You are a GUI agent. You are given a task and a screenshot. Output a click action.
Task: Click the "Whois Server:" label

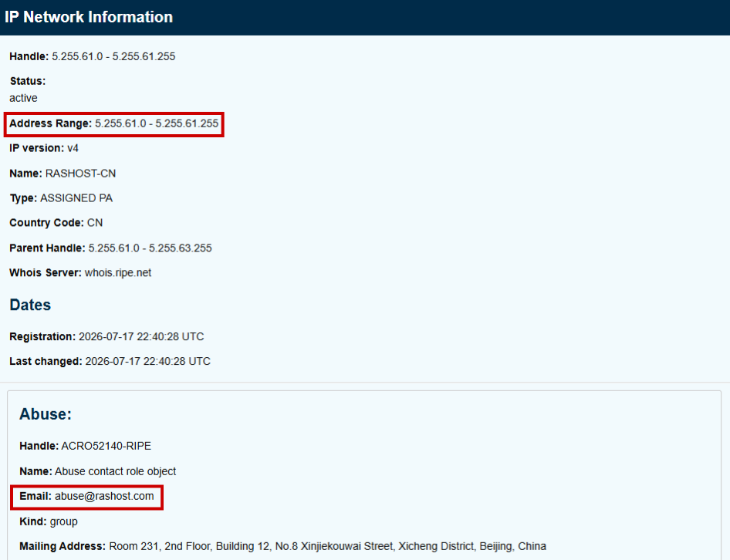46,273
